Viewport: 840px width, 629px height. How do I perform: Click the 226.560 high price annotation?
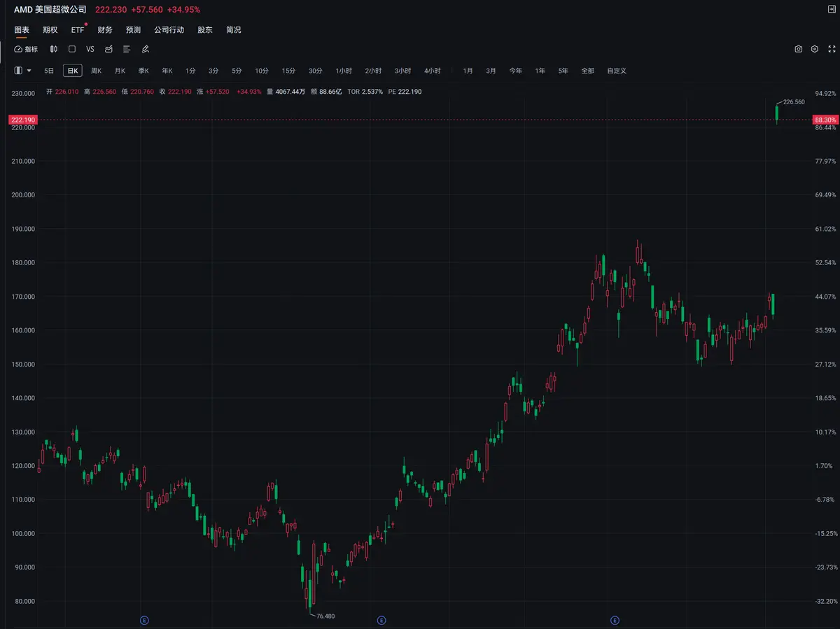[794, 102]
